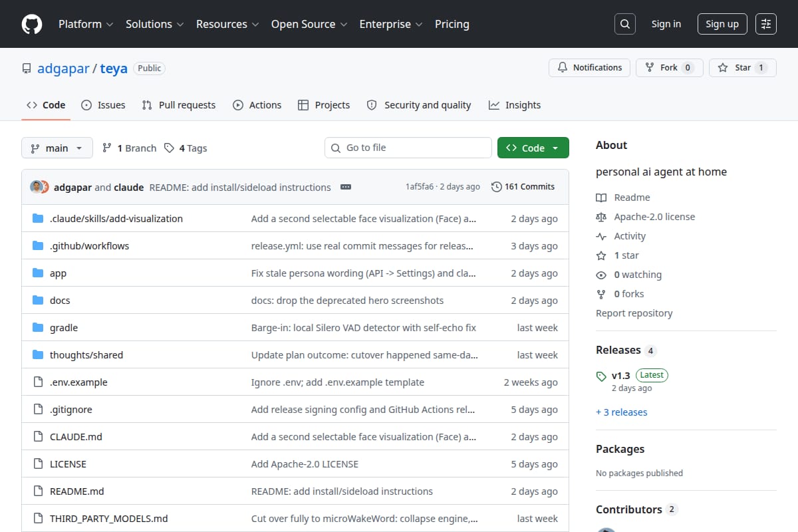Screen dimensions: 798x532
Task: Click the folder icon for app
Action: point(38,273)
